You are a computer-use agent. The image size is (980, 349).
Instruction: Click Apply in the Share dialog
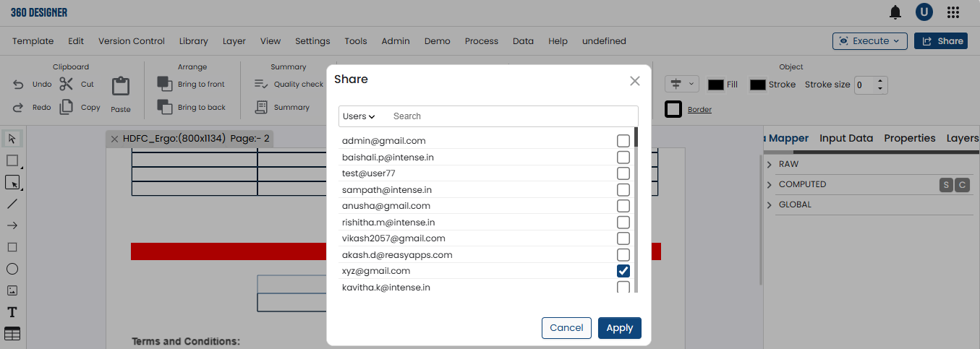click(619, 328)
